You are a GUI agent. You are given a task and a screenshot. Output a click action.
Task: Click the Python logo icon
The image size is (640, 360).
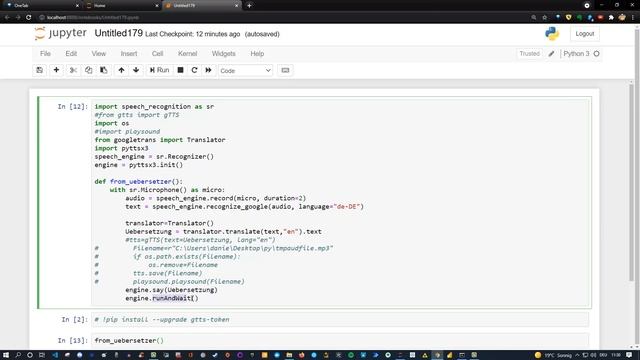click(552, 33)
